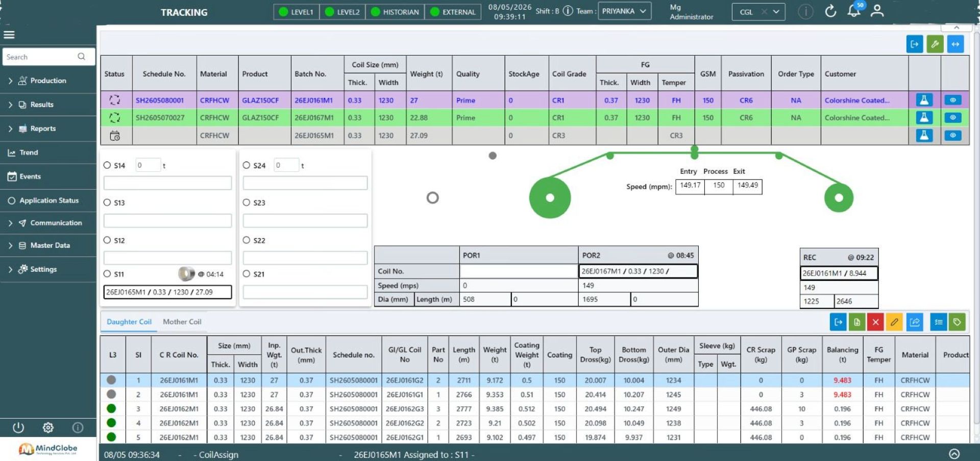Select the S12 radio button
The width and height of the screenshot is (980, 461).
pos(107,240)
